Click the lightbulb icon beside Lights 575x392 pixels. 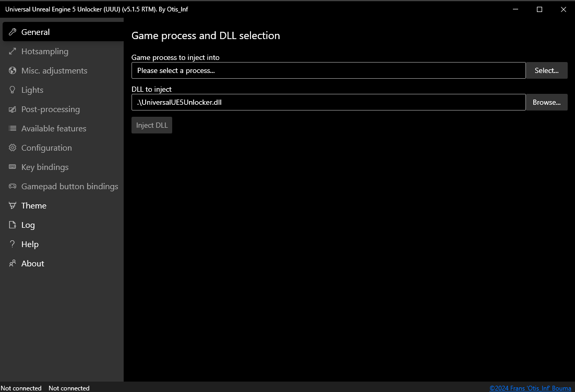[x=13, y=90]
